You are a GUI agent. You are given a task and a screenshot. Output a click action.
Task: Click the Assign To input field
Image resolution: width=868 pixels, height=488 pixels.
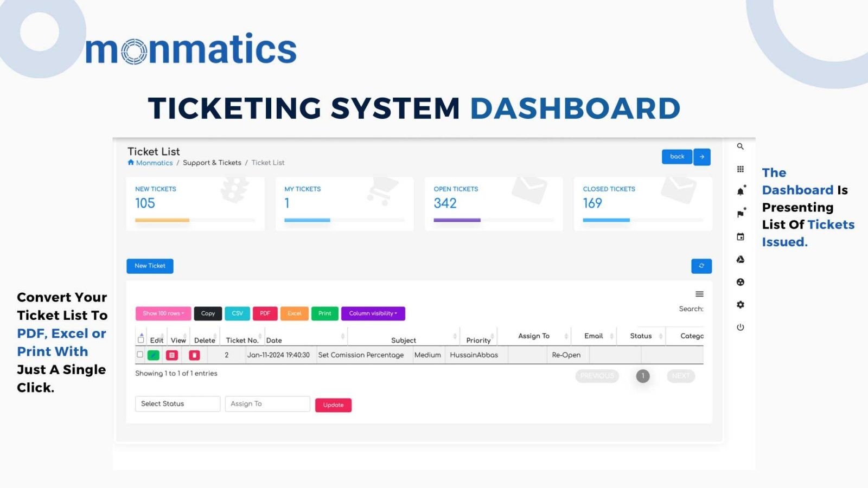[x=267, y=404]
